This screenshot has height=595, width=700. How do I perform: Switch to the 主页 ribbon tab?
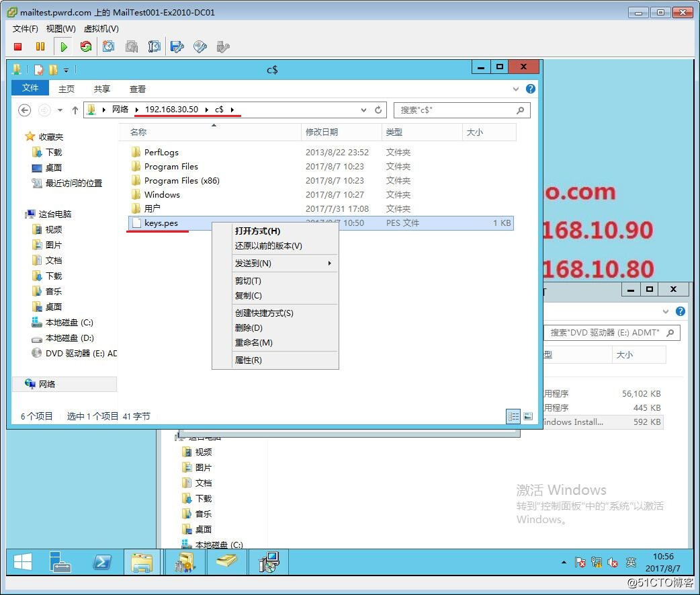67,89
